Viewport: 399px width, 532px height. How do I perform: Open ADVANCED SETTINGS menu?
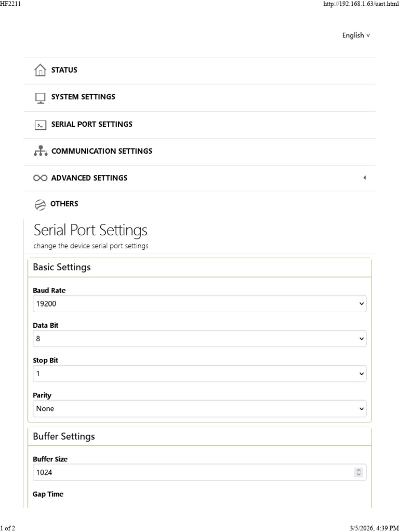199,178
